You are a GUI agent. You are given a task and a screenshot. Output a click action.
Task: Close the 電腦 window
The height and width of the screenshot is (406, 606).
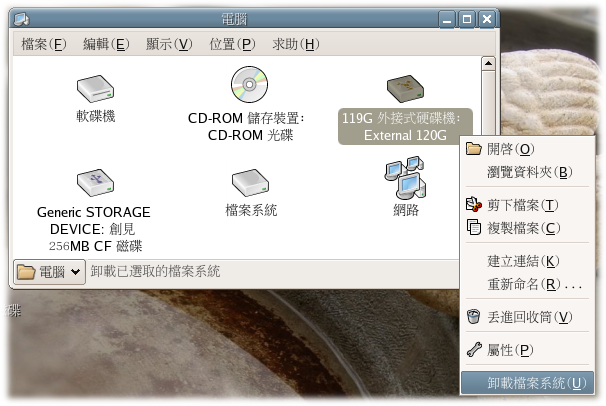point(487,19)
